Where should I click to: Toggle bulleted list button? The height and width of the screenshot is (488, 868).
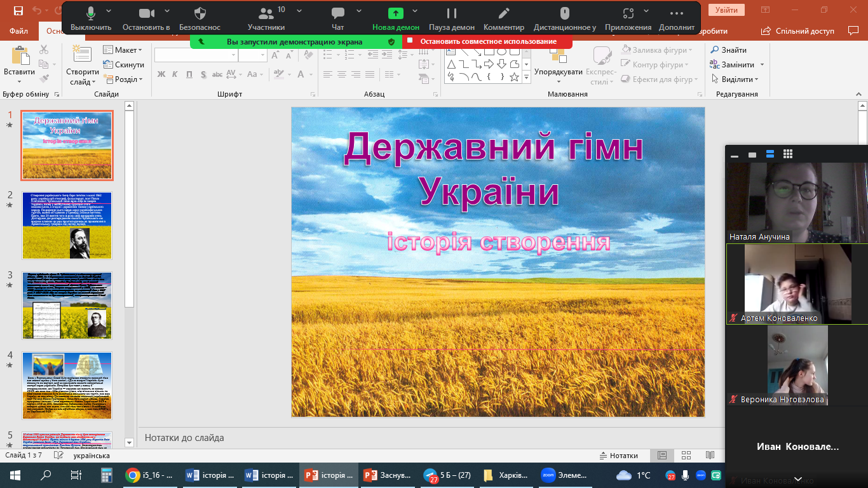(x=329, y=55)
